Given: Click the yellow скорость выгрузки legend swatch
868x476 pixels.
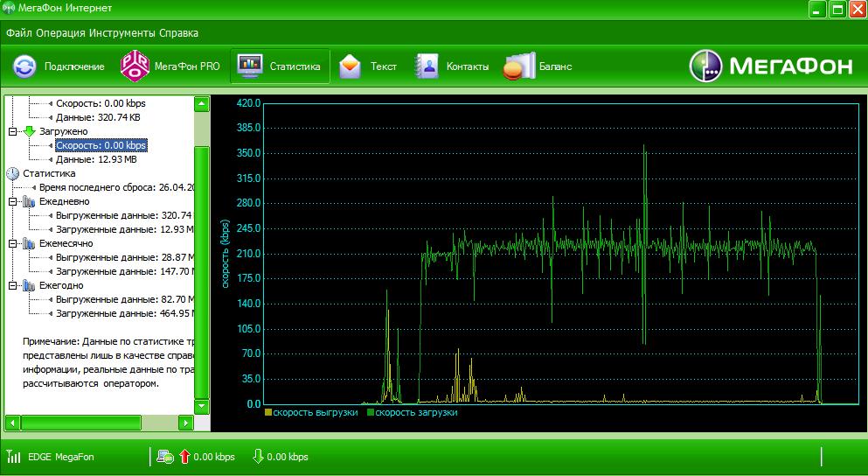Looking at the screenshot, I should pos(268,412).
